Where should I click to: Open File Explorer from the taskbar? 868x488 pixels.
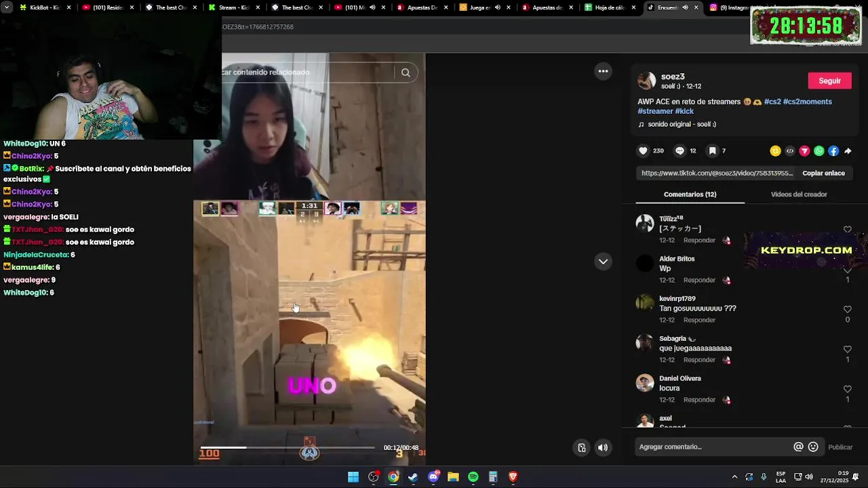pyautogui.click(x=453, y=477)
